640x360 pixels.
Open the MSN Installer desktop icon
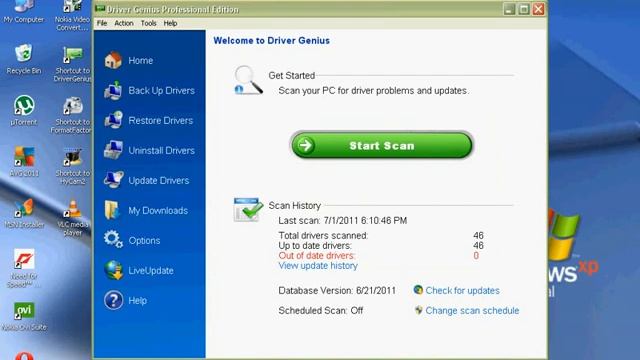pos(24,213)
